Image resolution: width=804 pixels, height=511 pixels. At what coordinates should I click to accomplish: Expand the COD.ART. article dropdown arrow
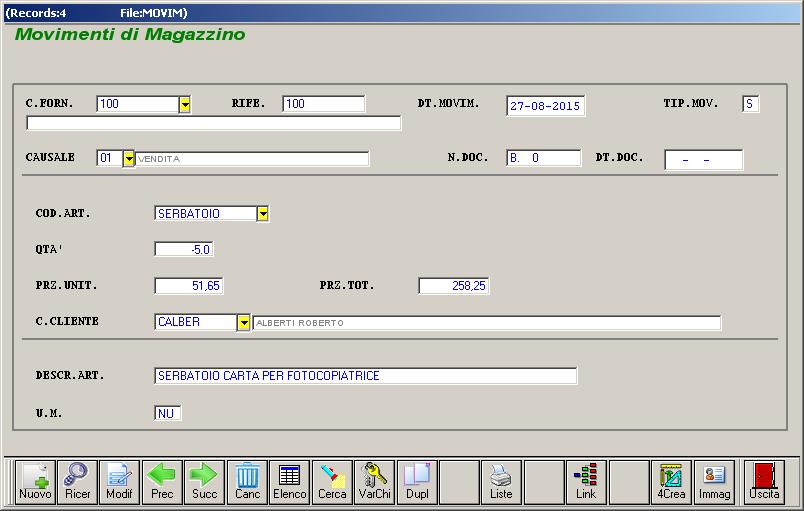click(263, 214)
